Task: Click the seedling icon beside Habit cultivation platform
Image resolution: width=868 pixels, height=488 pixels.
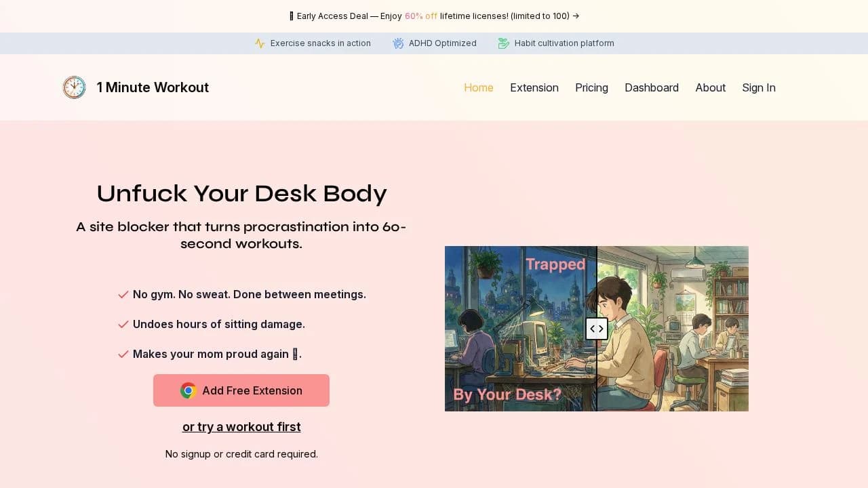Action: click(504, 43)
